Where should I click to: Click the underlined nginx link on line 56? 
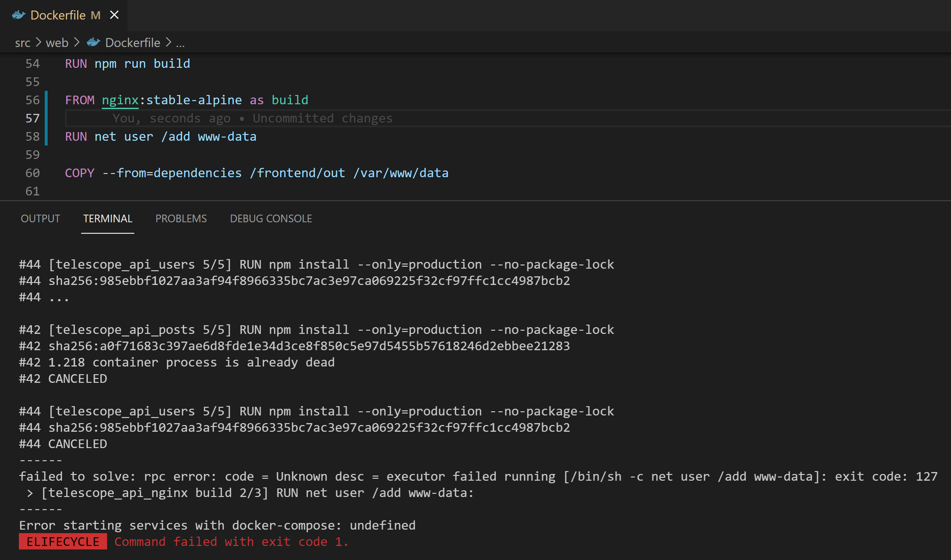(x=120, y=100)
